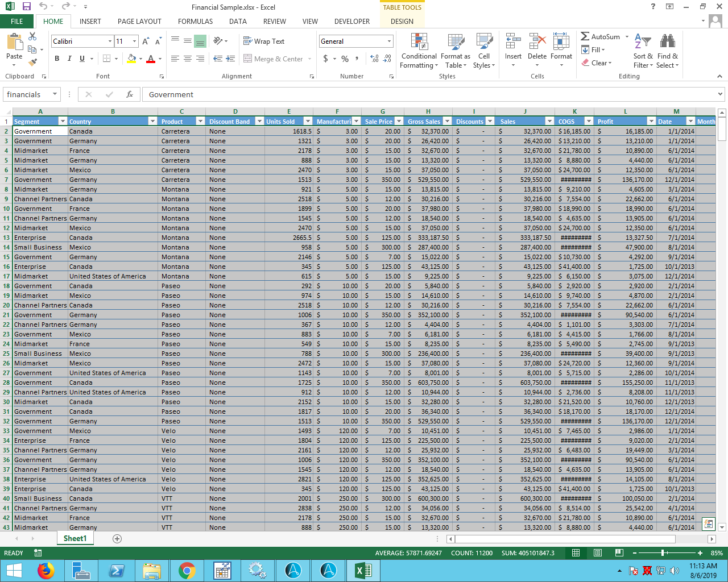This screenshot has height=582, width=728.
Task: Open Sort & Filter tool
Action: [x=643, y=51]
